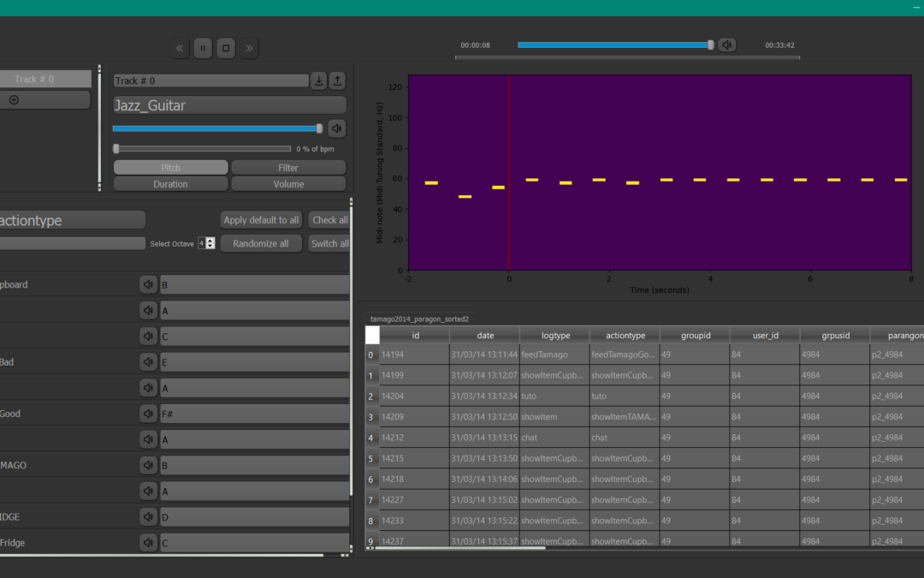This screenshot has height=578, width=924.
Task: Click the empty field left of Select Octave
Action: coord(72,243)
